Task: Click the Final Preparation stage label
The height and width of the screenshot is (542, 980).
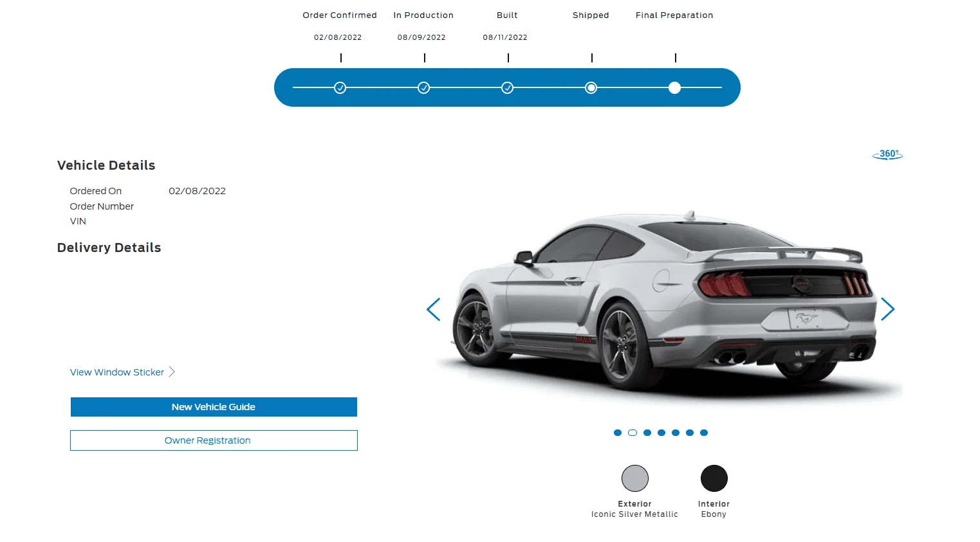Action: tap(674, 15)
